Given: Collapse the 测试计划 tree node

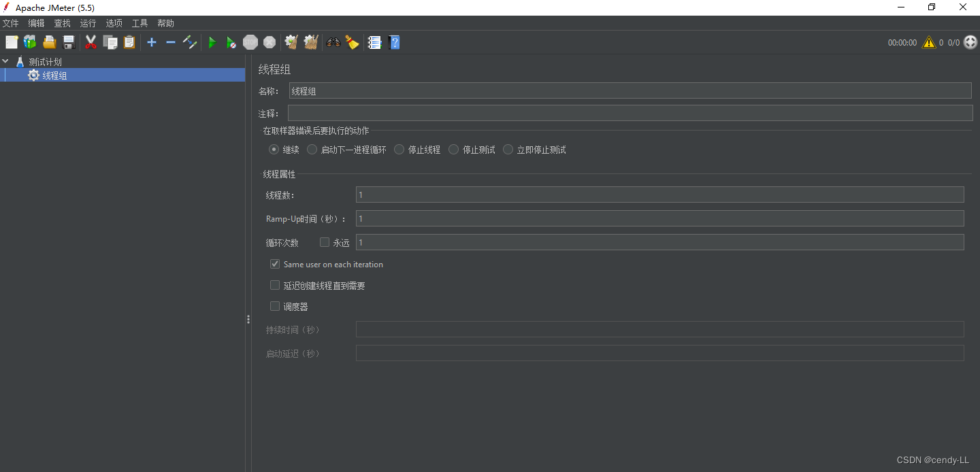Looking at the screenshot, I should pyautogui.click(x=5, y=61).
